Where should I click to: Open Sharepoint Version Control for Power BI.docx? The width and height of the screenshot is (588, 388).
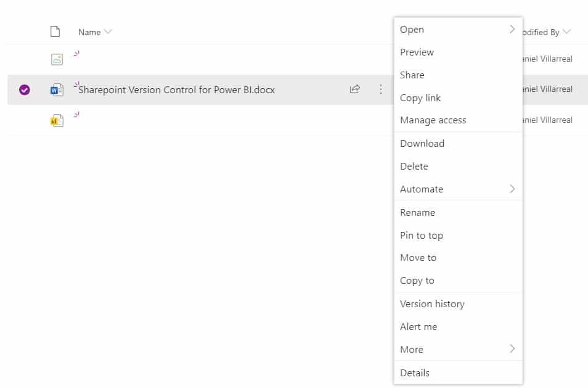(x=176, y=90)
